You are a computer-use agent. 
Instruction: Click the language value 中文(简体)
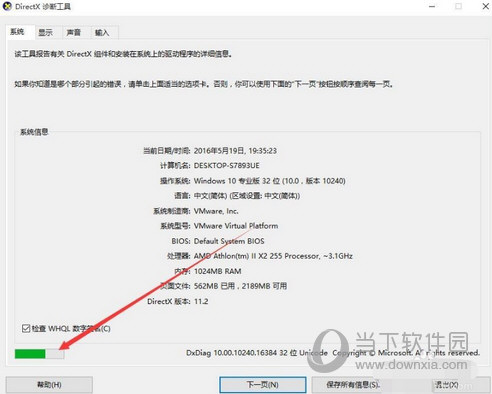click(x=247, y=196)
